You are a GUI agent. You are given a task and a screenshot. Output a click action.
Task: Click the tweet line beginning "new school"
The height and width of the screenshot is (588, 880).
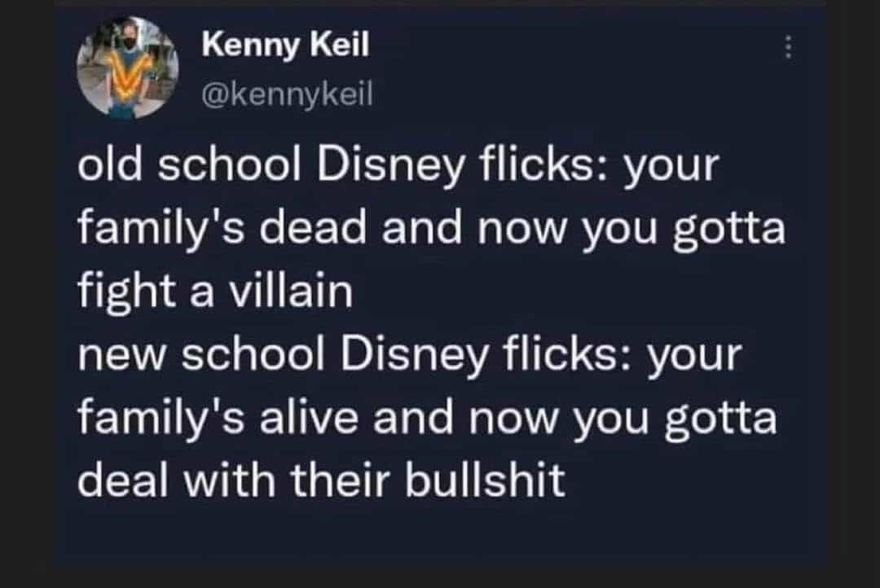[409, 356]
